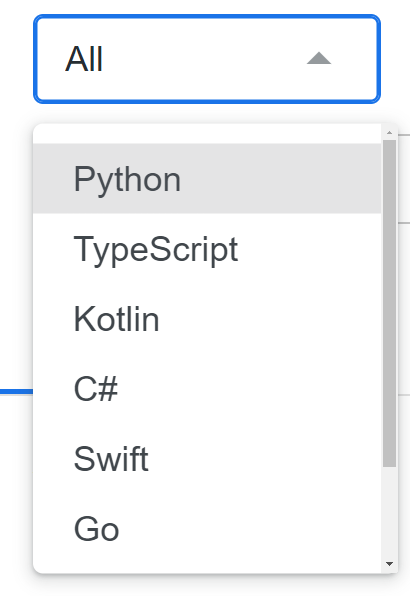Screen dimensions: 410x596
Task: Close the open list via gray triangle
Action: [319, 58]
